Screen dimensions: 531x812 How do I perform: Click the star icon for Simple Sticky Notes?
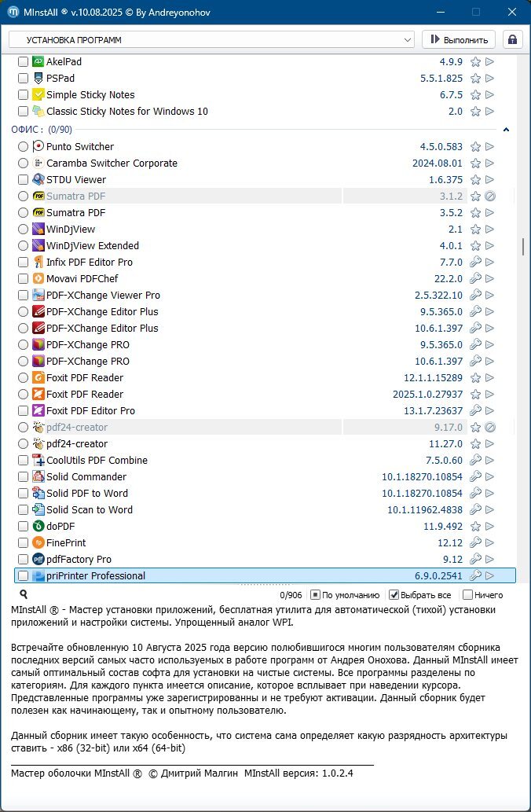coord(475,95)
